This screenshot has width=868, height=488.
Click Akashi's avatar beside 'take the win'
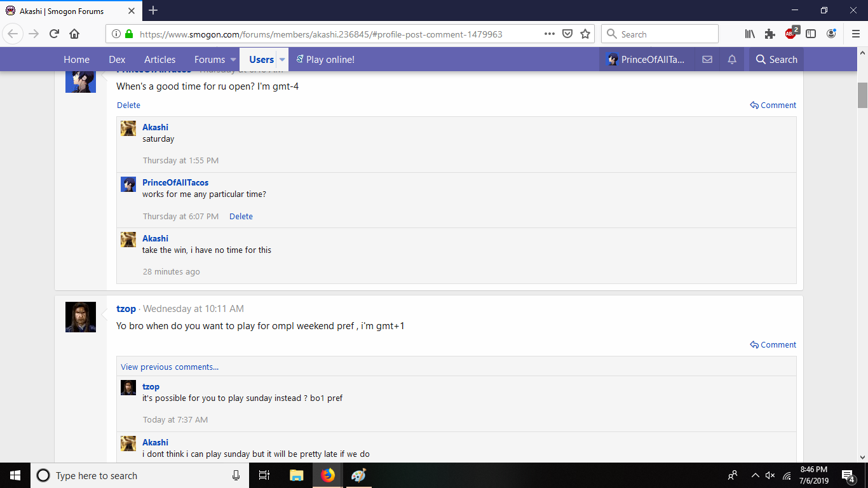tap(128, 240)
